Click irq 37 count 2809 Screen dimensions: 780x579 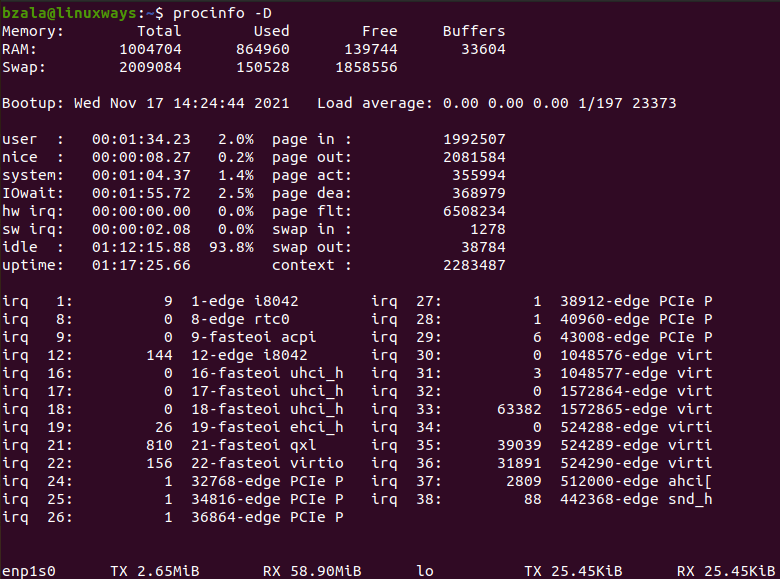coord(524,482)
